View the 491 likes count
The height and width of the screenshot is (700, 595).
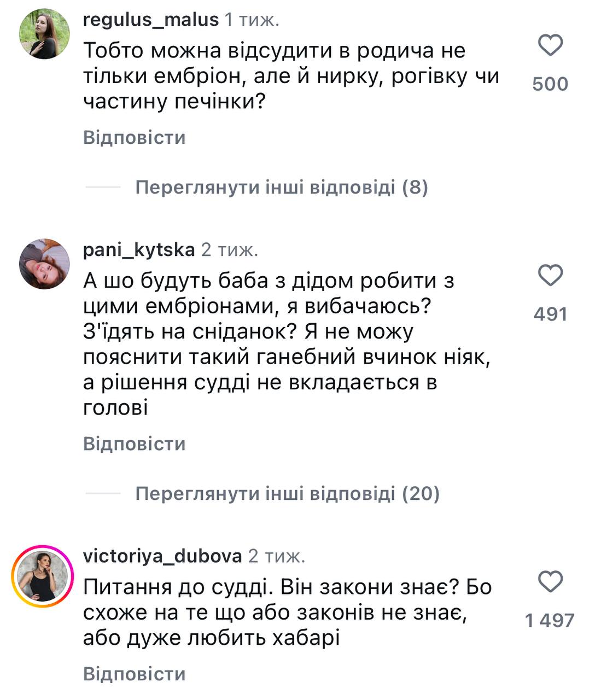pos(550,314)
